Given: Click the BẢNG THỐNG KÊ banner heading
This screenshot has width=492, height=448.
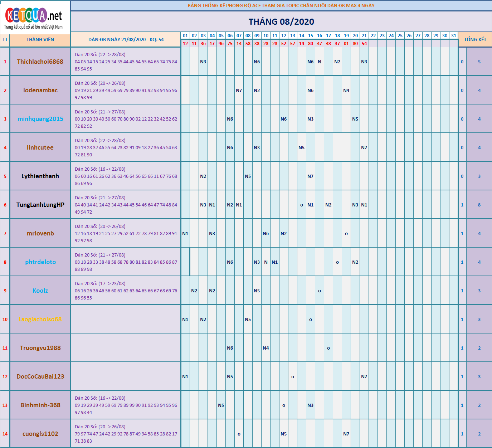Looking at the screenshot, I should pyautogui.click(x=281, y=5).
